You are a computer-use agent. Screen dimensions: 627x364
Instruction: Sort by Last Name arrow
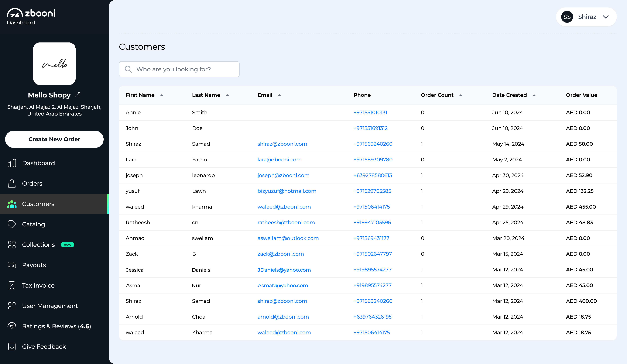tap(227, 95)
